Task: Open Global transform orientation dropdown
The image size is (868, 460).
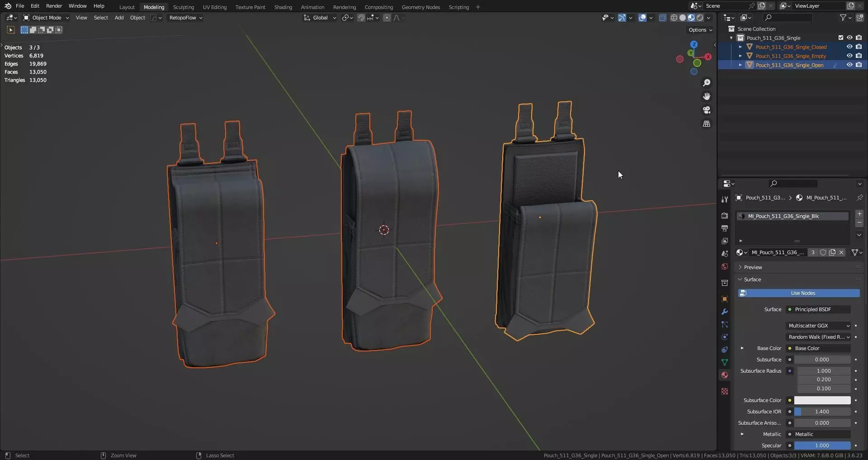Action: click(x=320, y=18)
